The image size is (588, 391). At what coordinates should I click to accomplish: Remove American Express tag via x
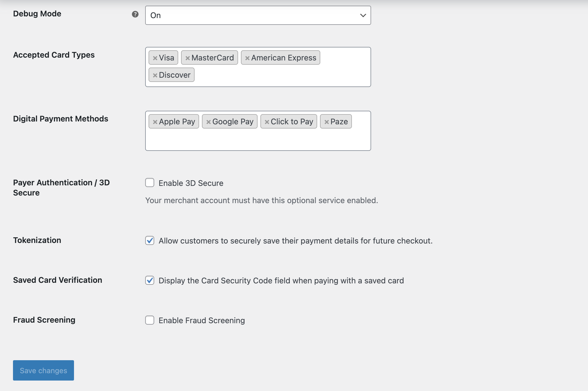pos(247,58)
